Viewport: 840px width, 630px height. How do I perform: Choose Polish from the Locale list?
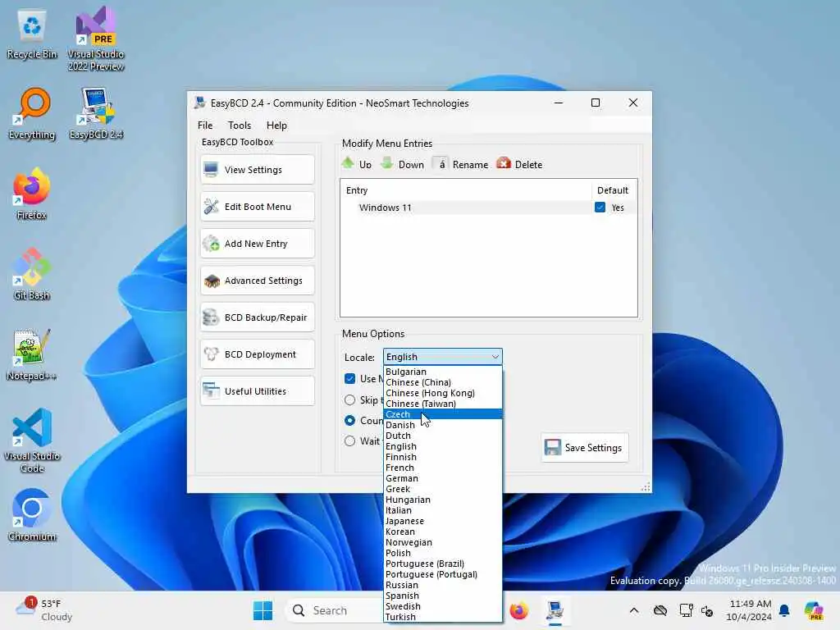442,554
